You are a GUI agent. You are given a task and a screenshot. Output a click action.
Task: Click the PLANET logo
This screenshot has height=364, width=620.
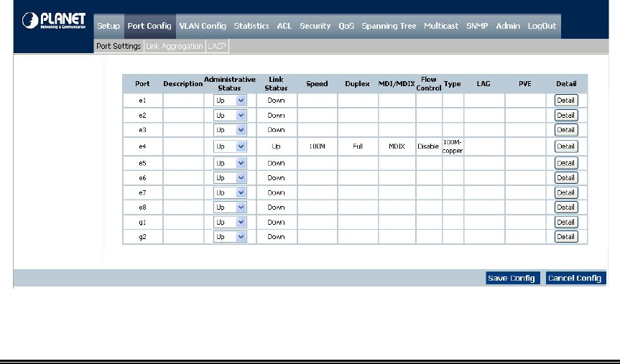(x=54, y=21)
